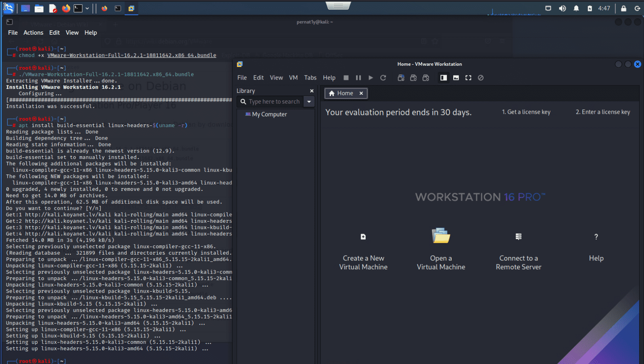Click Get a license key link
The height and width of the screenshot is (364, 644).
pos(526,112)
